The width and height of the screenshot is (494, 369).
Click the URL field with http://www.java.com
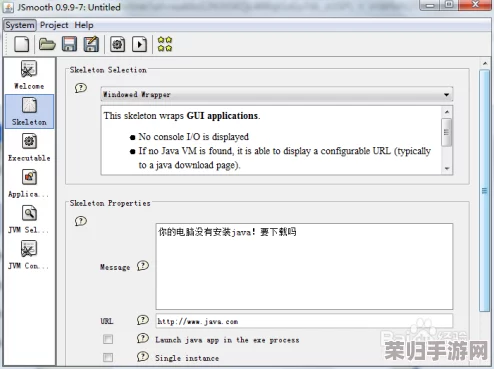(x=304, y=321)
